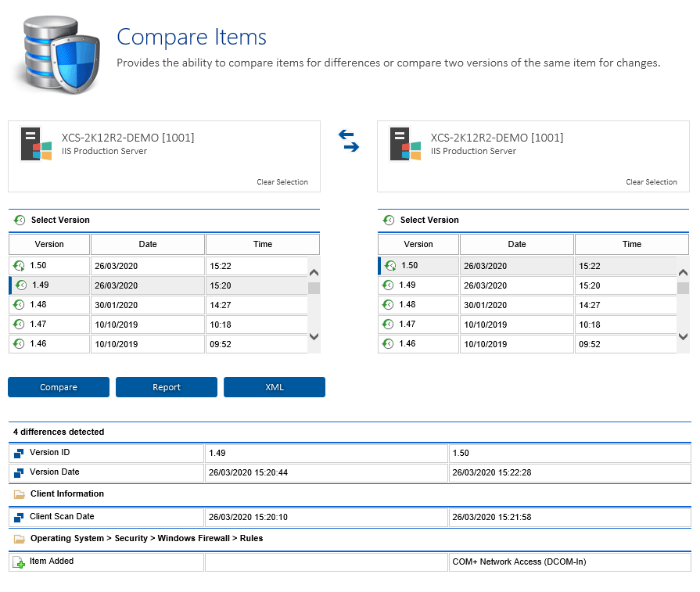Sort left table by Version header
Screen dimensions: 700x592
[x=49, y=244]
